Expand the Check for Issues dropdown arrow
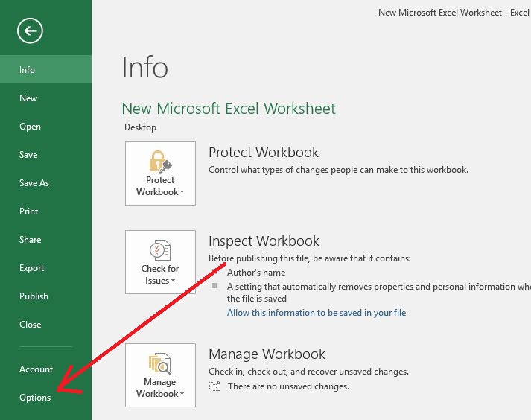The image size is (531, 420). [173, 281]
